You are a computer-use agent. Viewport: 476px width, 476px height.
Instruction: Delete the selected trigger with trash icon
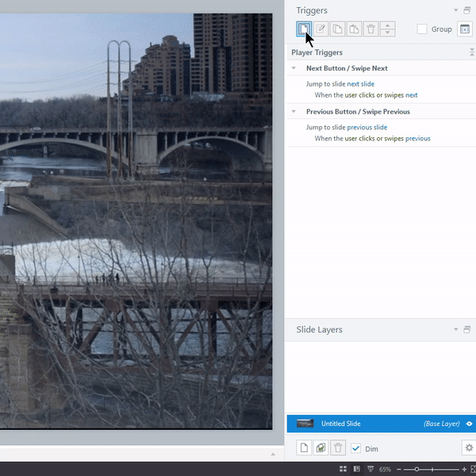[371, 29]
